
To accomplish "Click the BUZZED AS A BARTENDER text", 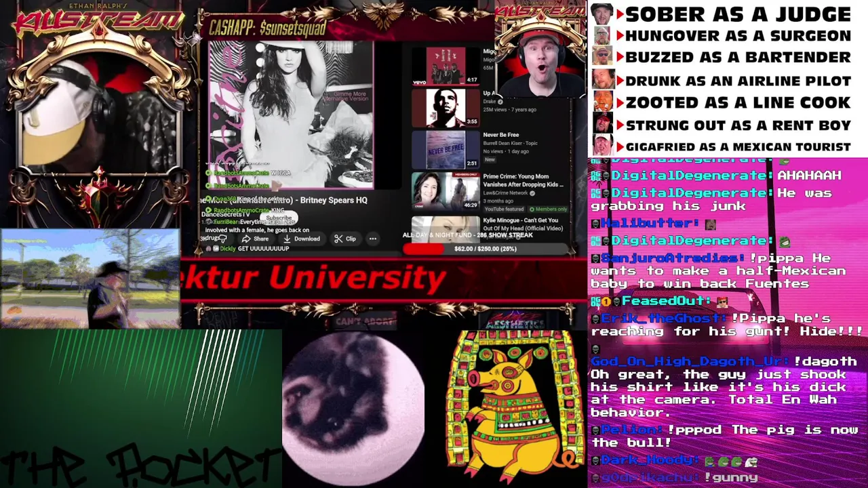I will click(738, 57).
